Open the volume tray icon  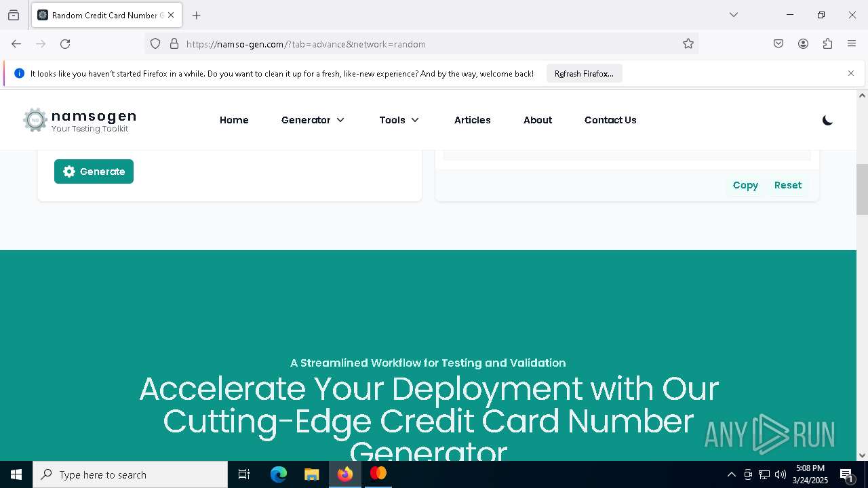point(781,474)
